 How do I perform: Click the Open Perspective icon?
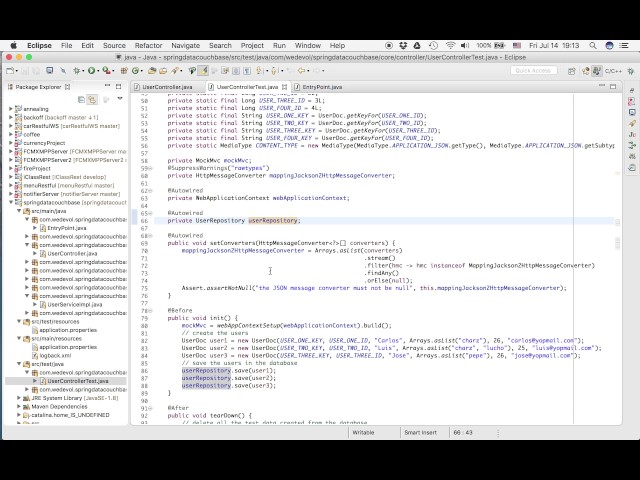coord(571,71)
